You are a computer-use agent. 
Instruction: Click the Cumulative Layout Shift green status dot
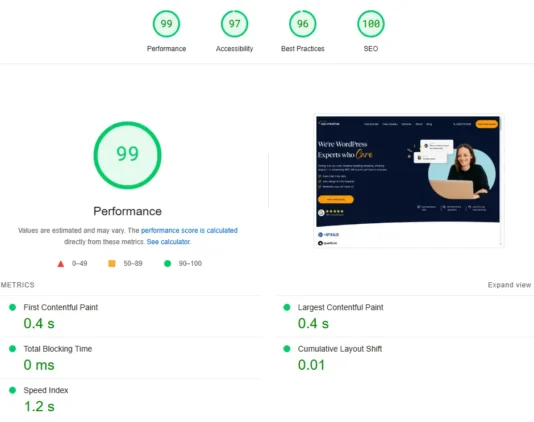[287, 349]
